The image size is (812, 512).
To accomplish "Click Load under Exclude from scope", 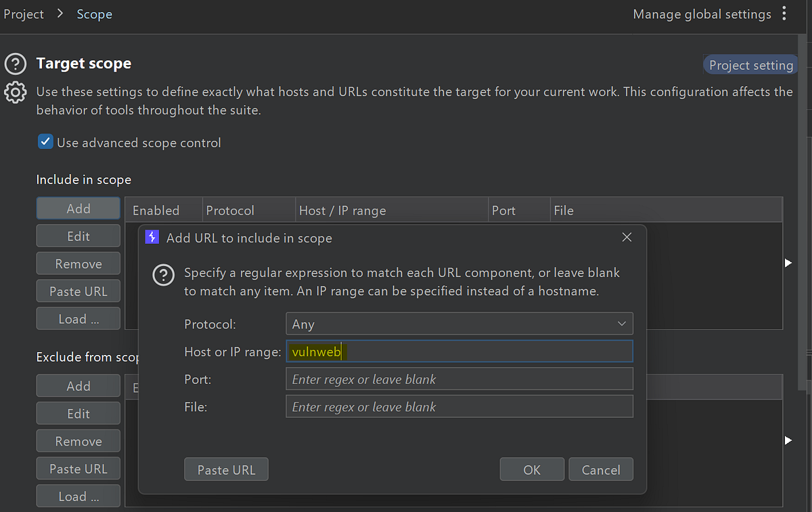I will (78, 496).
